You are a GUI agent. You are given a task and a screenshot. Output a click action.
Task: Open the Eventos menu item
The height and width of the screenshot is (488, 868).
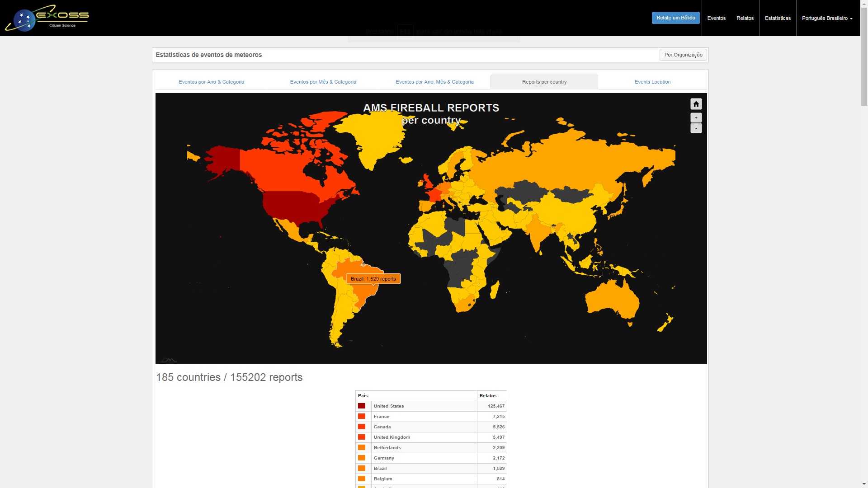coord(716,18)
